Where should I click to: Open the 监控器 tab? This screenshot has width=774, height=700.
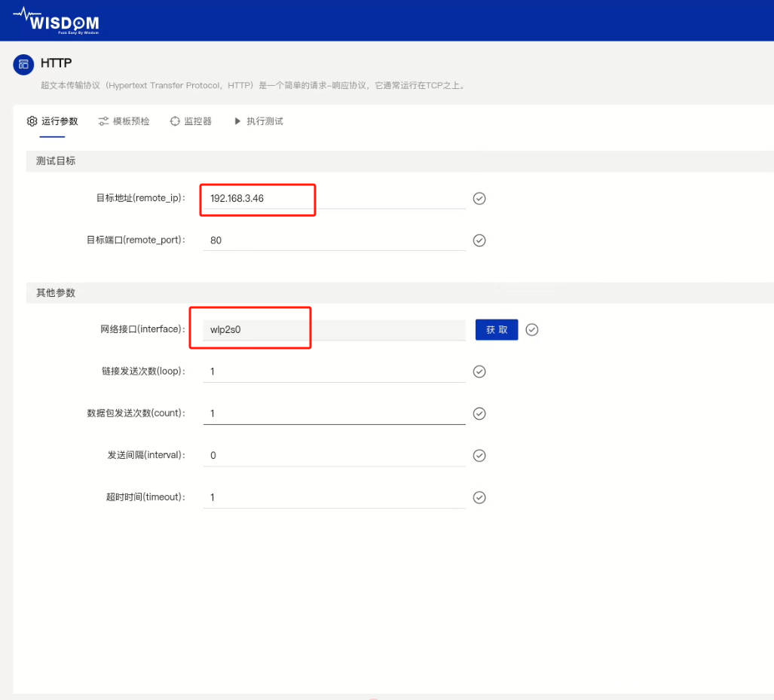click(x=191, y=121)
